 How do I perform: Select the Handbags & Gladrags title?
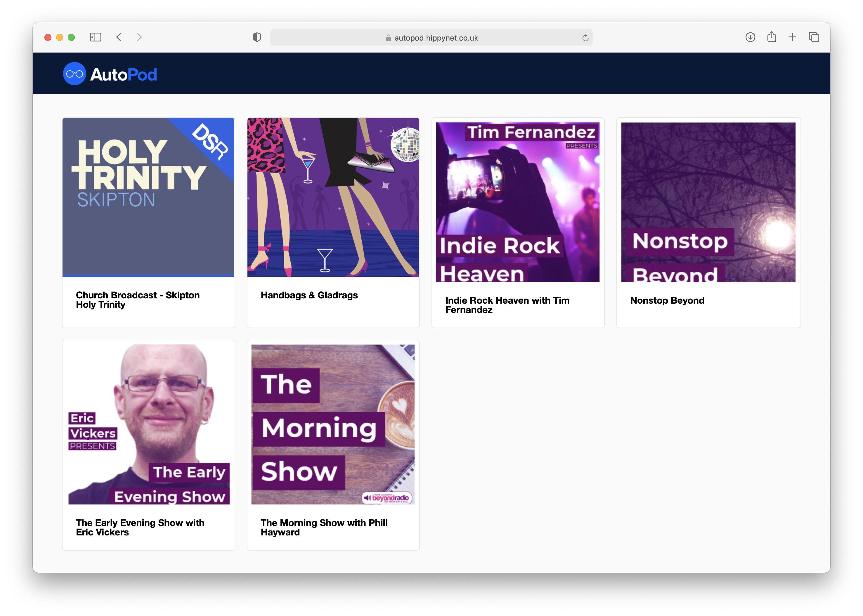[x=309, y=295]
